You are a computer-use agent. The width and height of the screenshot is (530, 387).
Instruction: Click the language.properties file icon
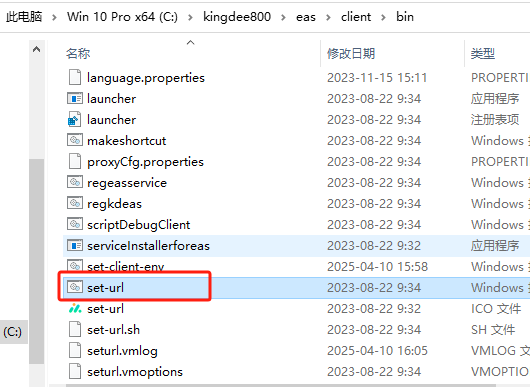coord(75,77)
